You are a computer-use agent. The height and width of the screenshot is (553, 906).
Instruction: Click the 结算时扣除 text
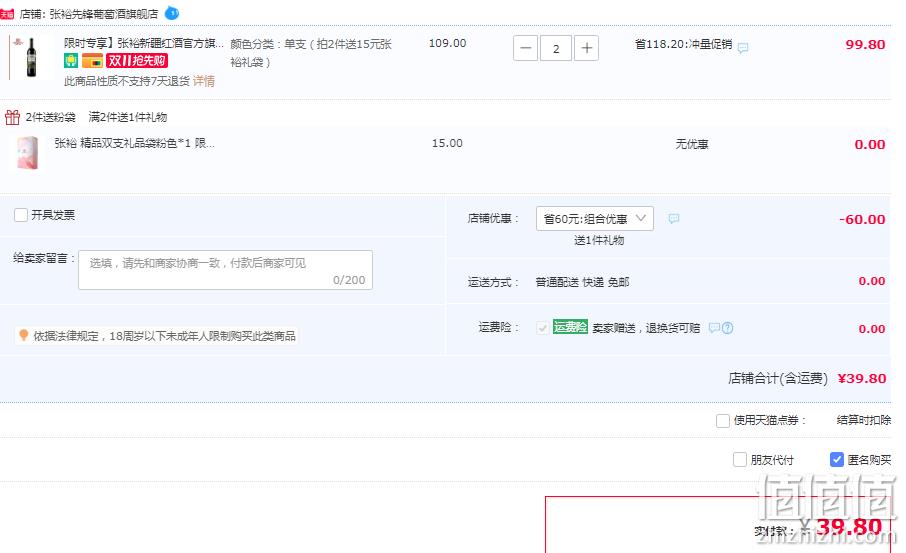(864, 420)
